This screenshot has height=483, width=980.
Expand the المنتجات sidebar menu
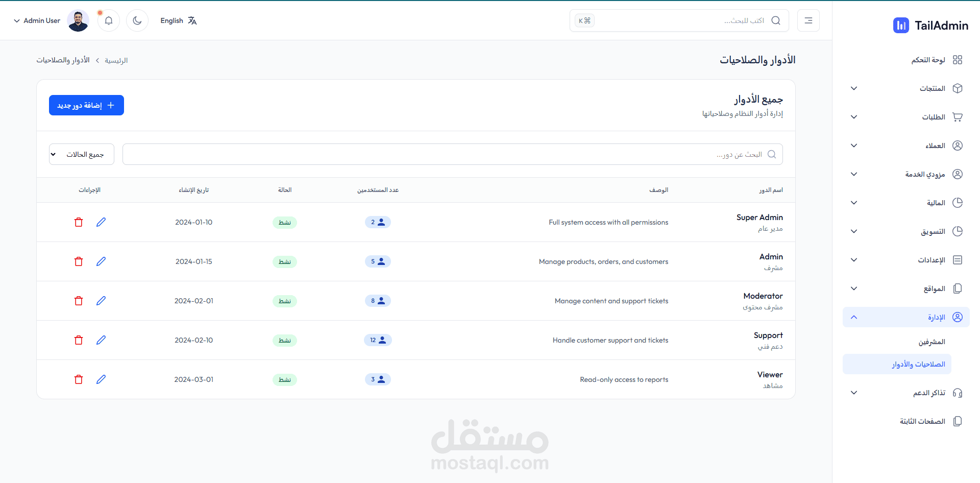(x=906, y=88)
